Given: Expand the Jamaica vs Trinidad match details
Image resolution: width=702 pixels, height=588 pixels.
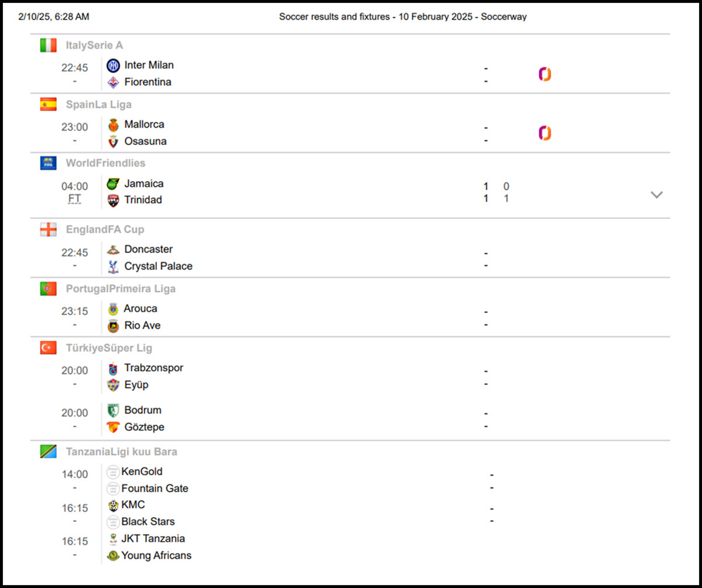Looking at the screenshot, I should click(x=656, y=195).
